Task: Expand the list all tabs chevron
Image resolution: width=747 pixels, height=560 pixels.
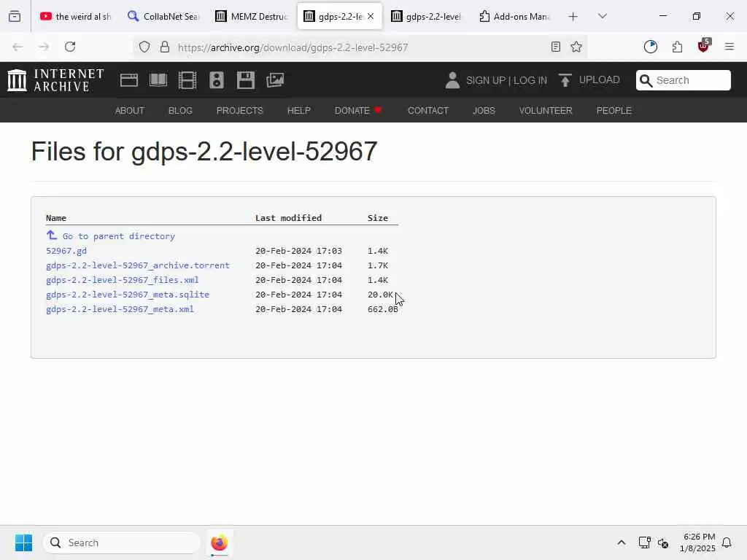Action: [603, 16]
